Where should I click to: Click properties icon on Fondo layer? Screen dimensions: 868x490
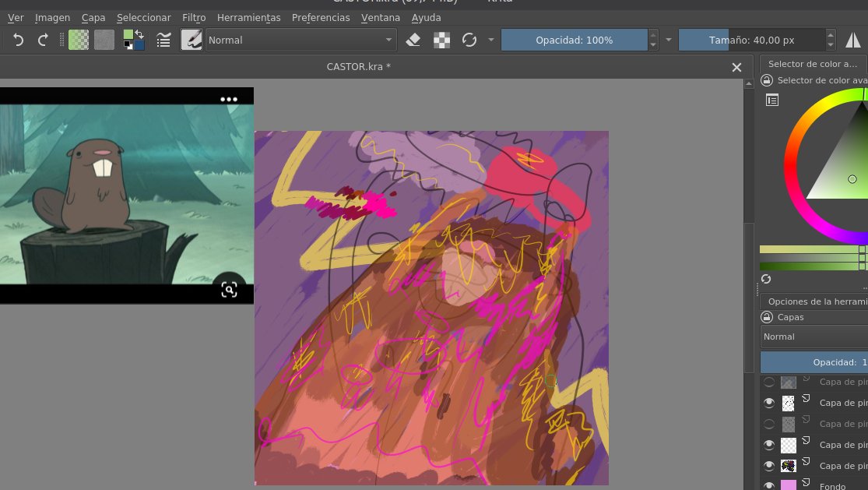807,483
